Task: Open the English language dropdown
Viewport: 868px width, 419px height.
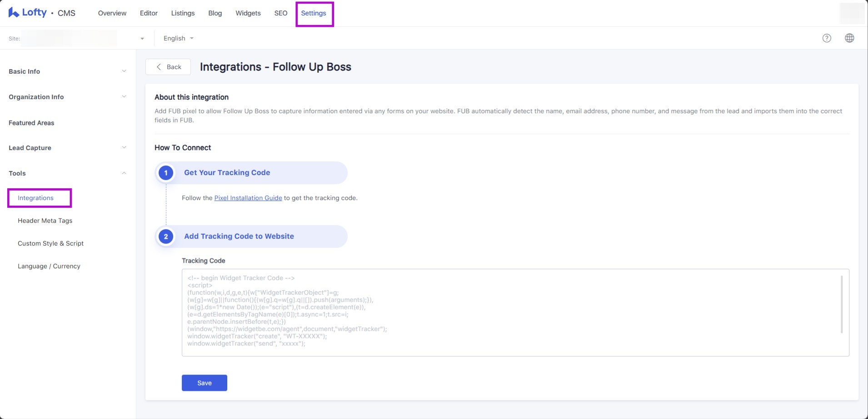Action: (178, 38)
